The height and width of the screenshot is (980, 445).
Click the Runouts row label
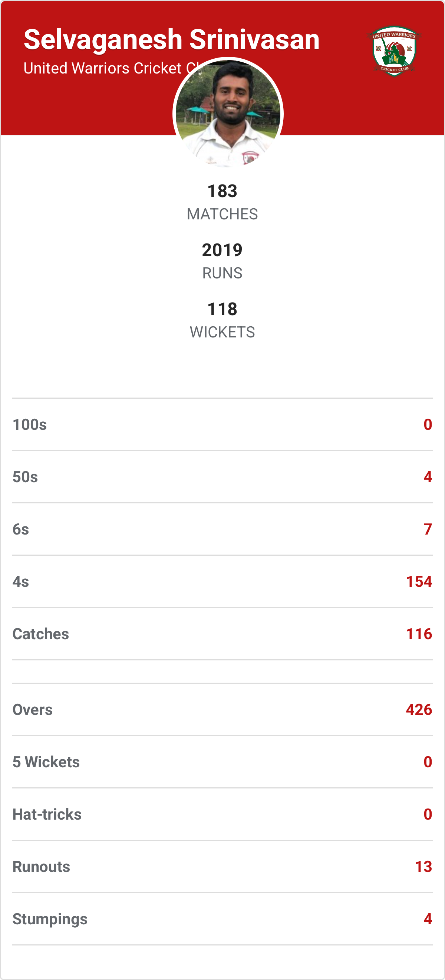point(42,867)
